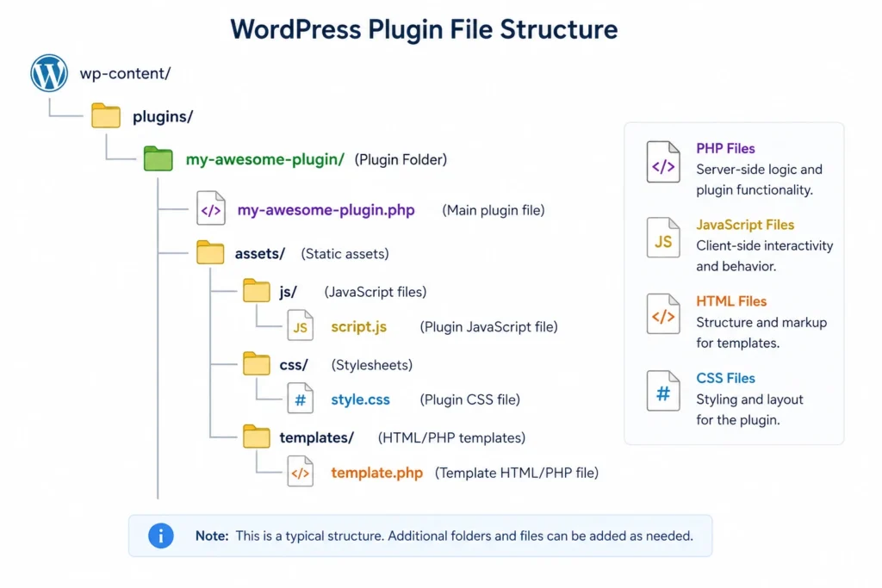Click the WordPress Plugin File Structure title

point(424,29)
